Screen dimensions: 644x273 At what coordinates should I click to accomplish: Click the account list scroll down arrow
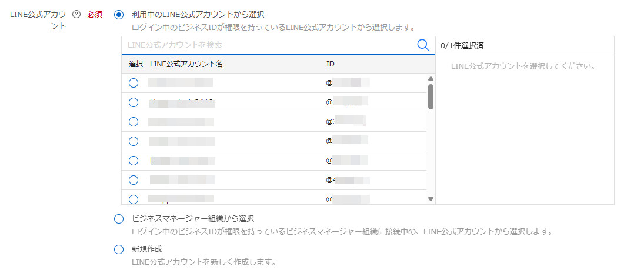pos(431,199)
